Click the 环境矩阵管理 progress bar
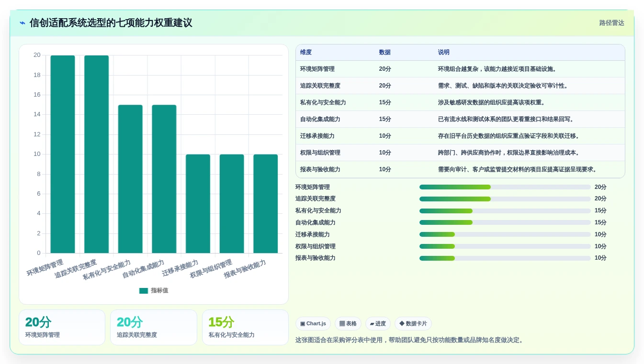Screen dimensions: 644x364 coord(505,187)
